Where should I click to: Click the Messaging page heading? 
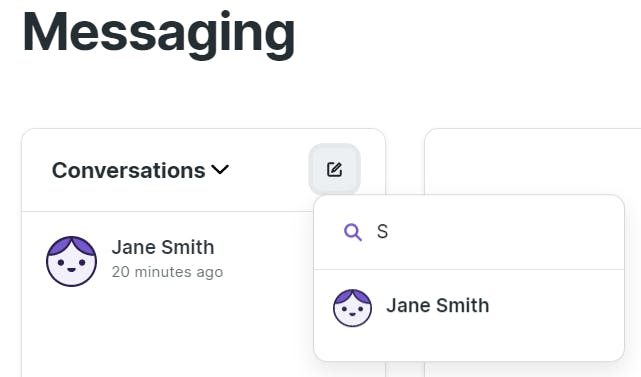[159, 33]
